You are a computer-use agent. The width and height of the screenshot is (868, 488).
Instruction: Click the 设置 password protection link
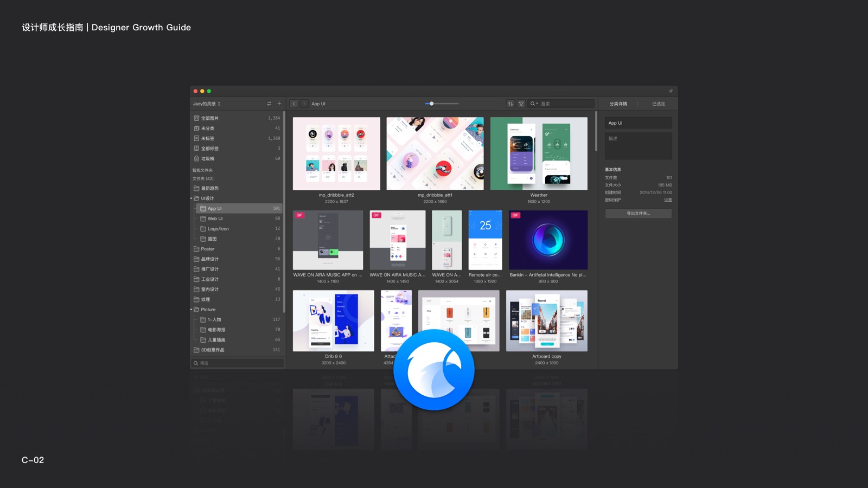pos(668,200)
